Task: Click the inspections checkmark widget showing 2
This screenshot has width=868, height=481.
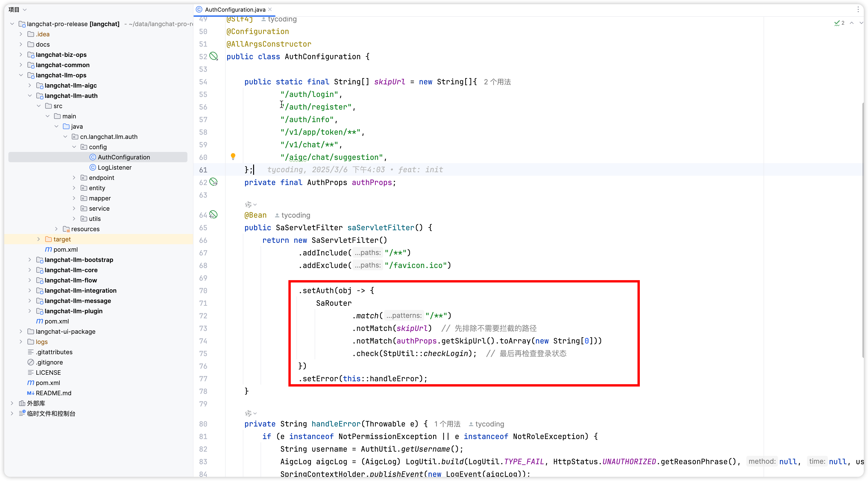Action: tap(839, 23)
